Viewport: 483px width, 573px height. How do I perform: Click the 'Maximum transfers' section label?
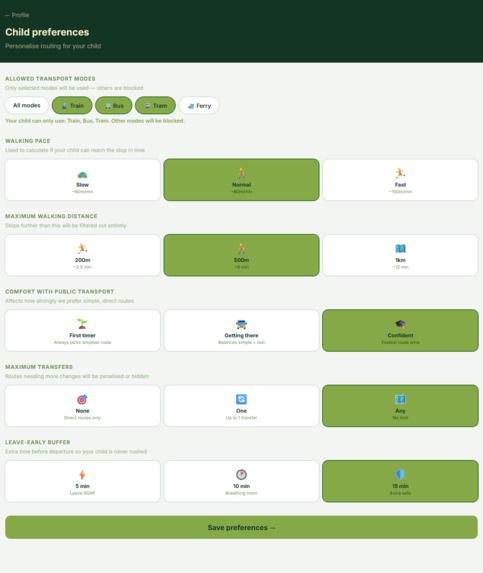click(39, 367)
